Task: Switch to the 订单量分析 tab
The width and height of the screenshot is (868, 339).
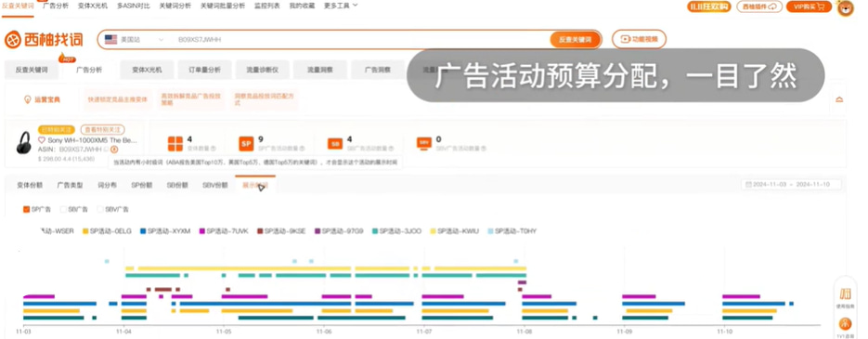Action: 204,70
